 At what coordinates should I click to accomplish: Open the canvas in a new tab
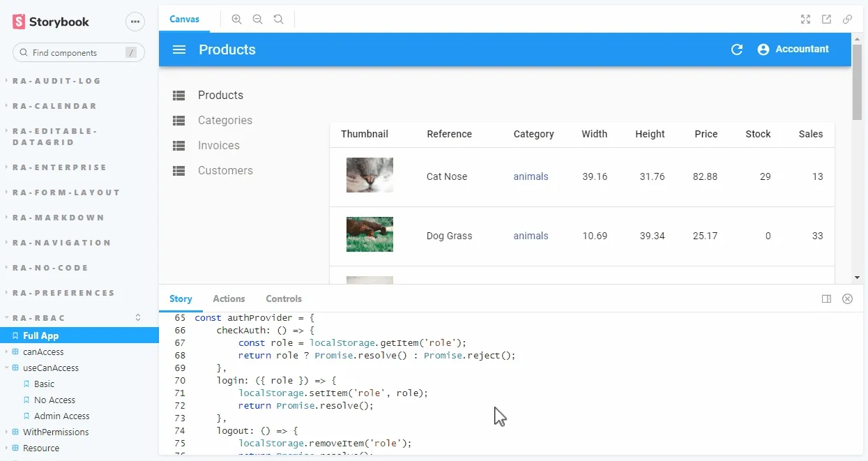(826, 19)
